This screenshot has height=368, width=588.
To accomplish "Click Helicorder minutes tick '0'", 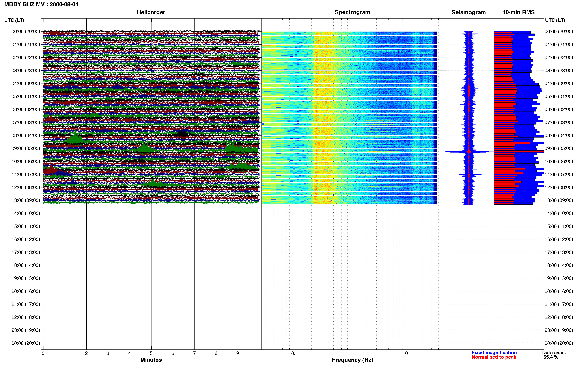I will [43, 353].
